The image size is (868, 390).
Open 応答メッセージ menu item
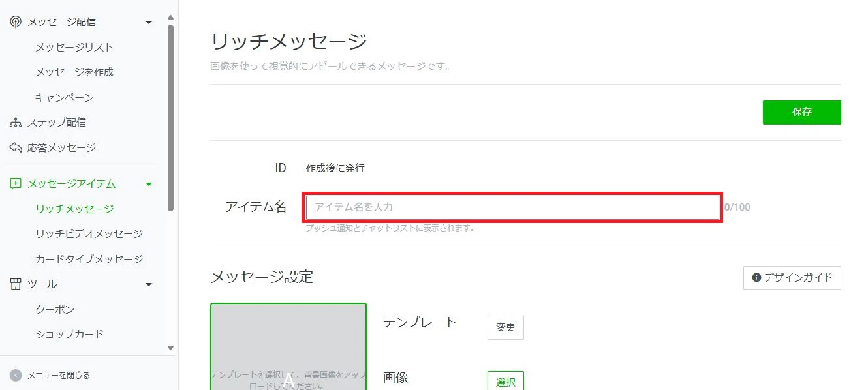click(x=61, y=147)
